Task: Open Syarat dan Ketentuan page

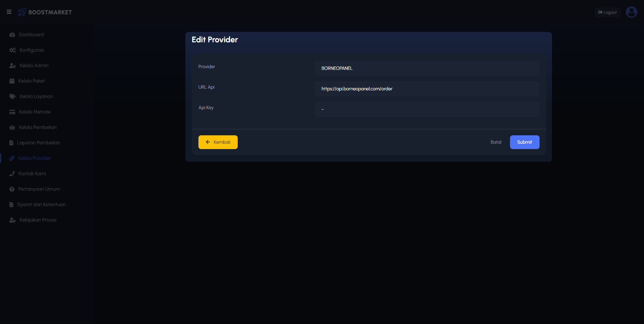Action: pyautogui.click(x=41, y=204)
